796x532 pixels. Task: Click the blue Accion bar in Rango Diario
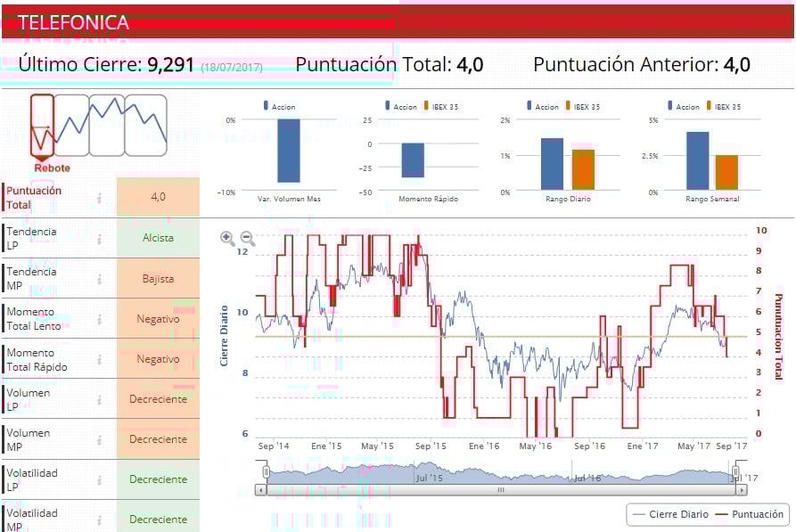tap(552, 164)
